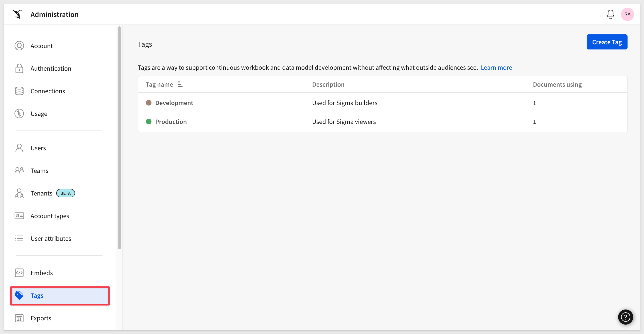Click the Administration header title
The image size is (644, 334).
click(55, 14)
